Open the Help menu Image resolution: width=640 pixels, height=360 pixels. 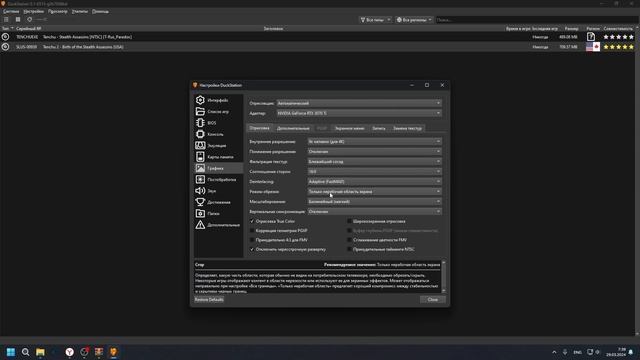(x=100, y=11)
